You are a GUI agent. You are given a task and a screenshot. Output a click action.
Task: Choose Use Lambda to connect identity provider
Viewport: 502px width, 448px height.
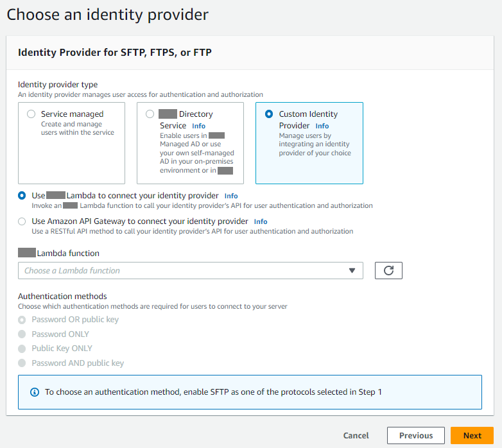pos(22,195)
